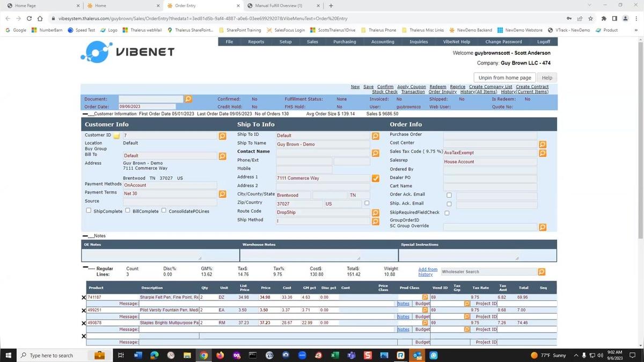Image resolution: width=644 pixels, height=362 pixels.
Task: Delete the Pilot Varsity line with the X
Action: click(84, 310)
